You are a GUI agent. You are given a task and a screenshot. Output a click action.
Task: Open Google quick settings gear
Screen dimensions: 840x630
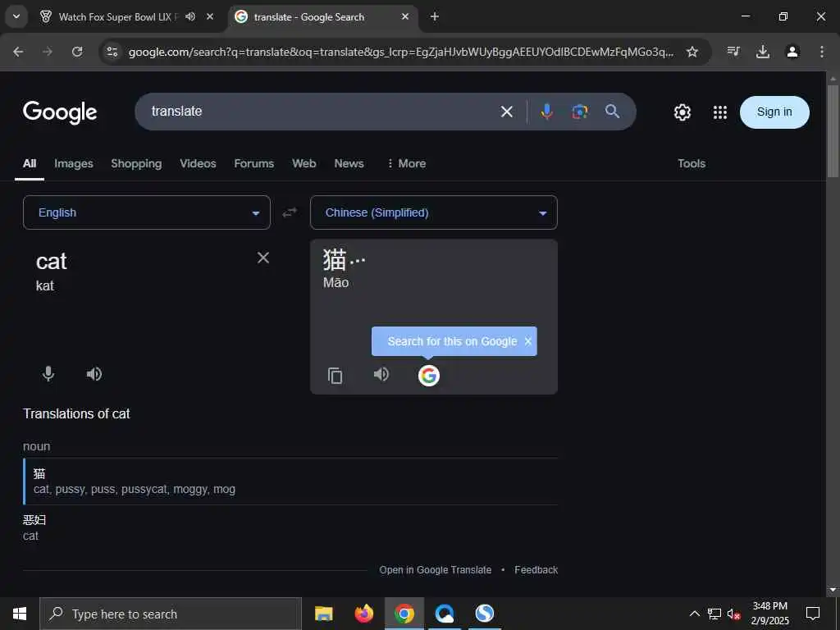682,112
